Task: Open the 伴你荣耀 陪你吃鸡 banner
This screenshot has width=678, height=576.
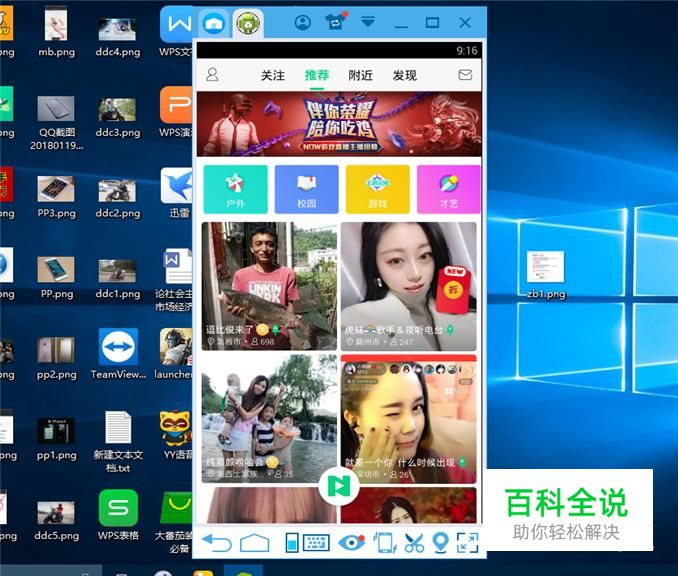Action: (339, 124)
